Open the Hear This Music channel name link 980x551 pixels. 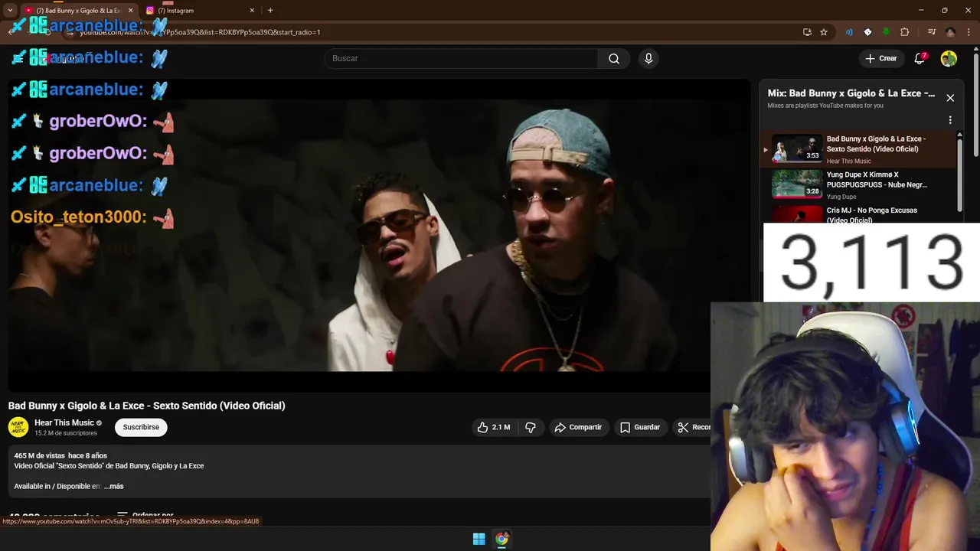pos(64,422)
